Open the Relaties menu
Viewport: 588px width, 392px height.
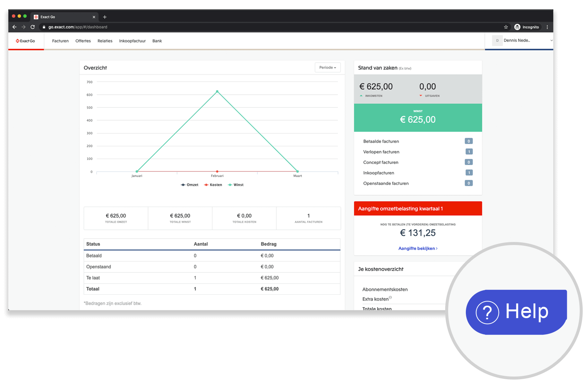pyautogui.click(x=105, y=41)
